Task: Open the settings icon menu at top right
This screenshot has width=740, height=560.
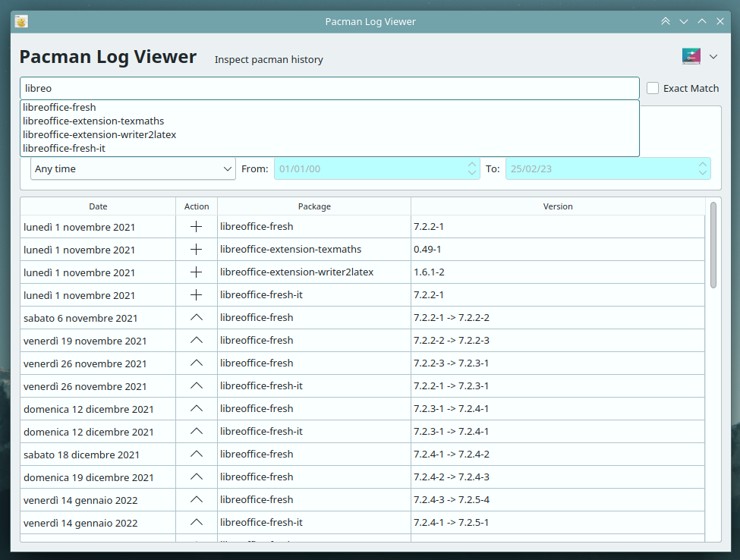Action: [691, 56]
